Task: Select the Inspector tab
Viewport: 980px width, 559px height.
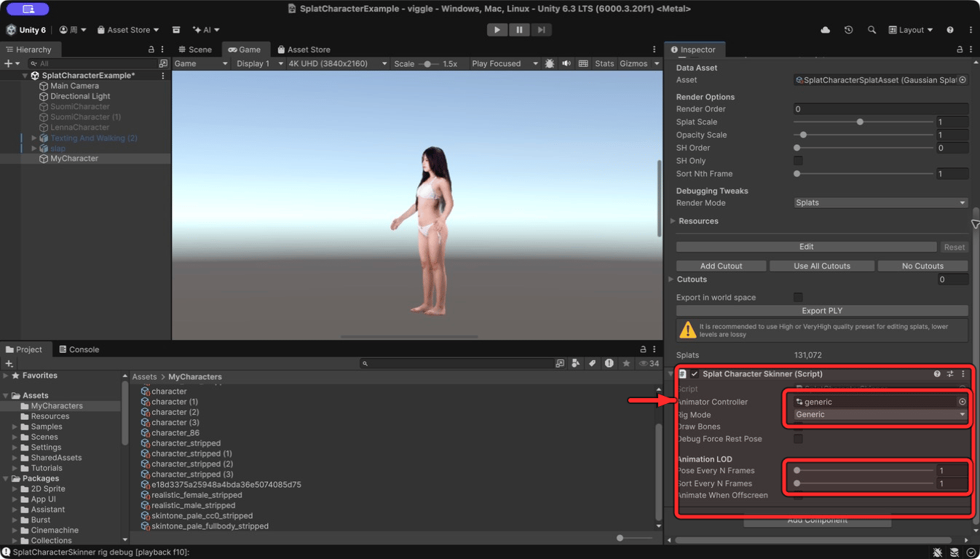Action: (693, 49)
